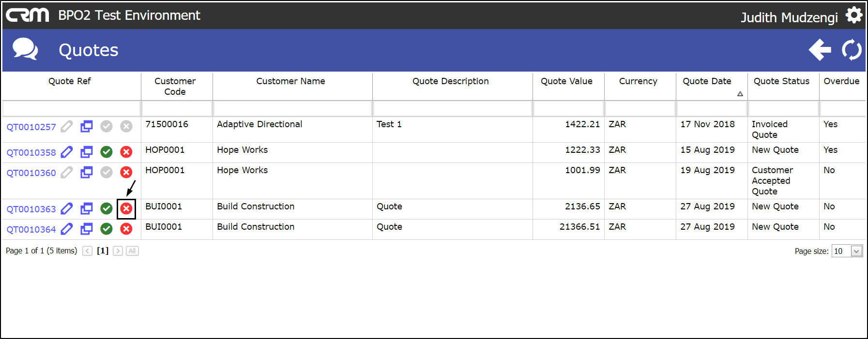868x339 pixels.
Task: Click the back arrow icon
Action: [x=820, y=50]
